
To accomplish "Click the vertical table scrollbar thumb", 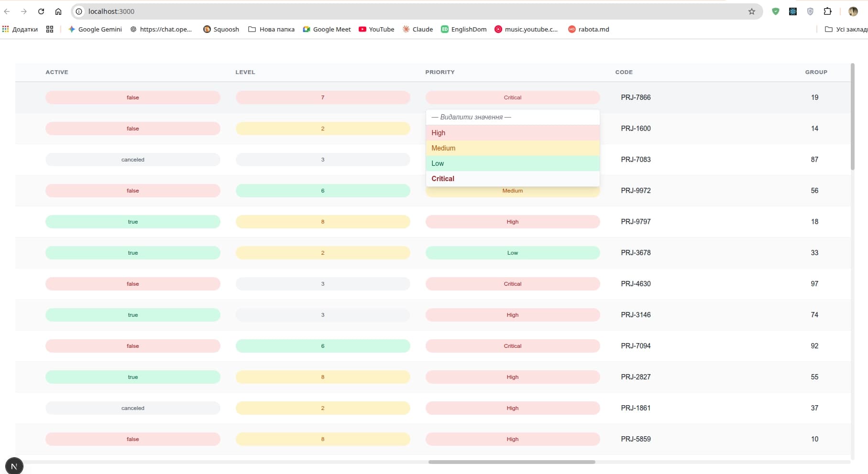I will 853,117.
